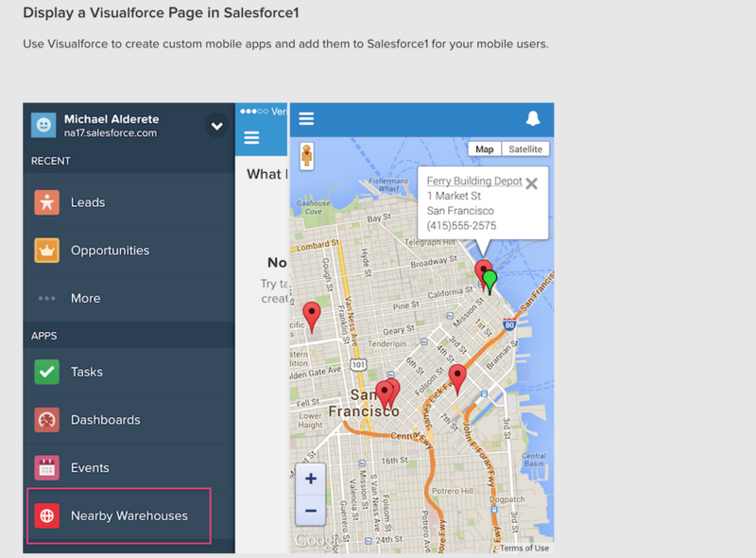The width and height of the screenshot is (756, 558).
Task: Click red pin near Pacific Heights
Action: click(312, 317)
